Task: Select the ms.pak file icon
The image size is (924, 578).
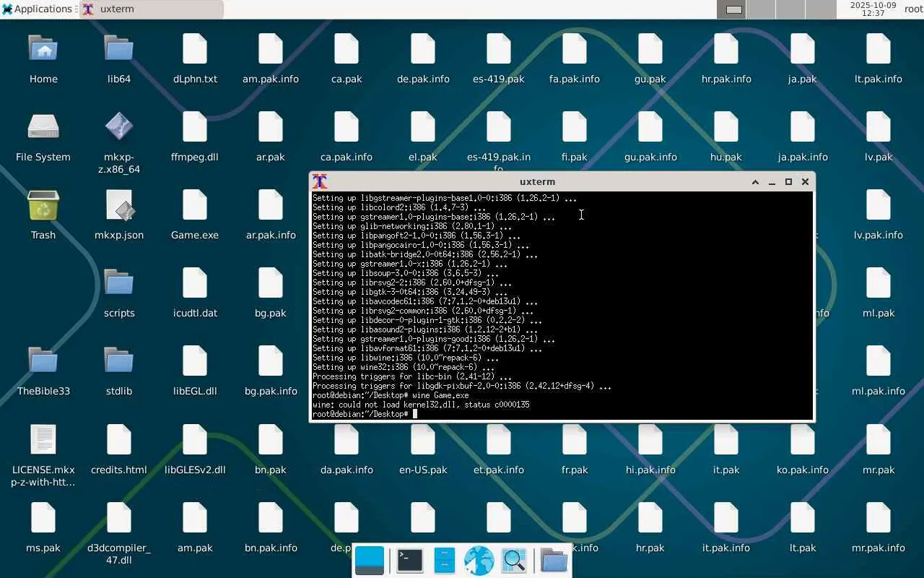Action: click(x=43, y=518)
